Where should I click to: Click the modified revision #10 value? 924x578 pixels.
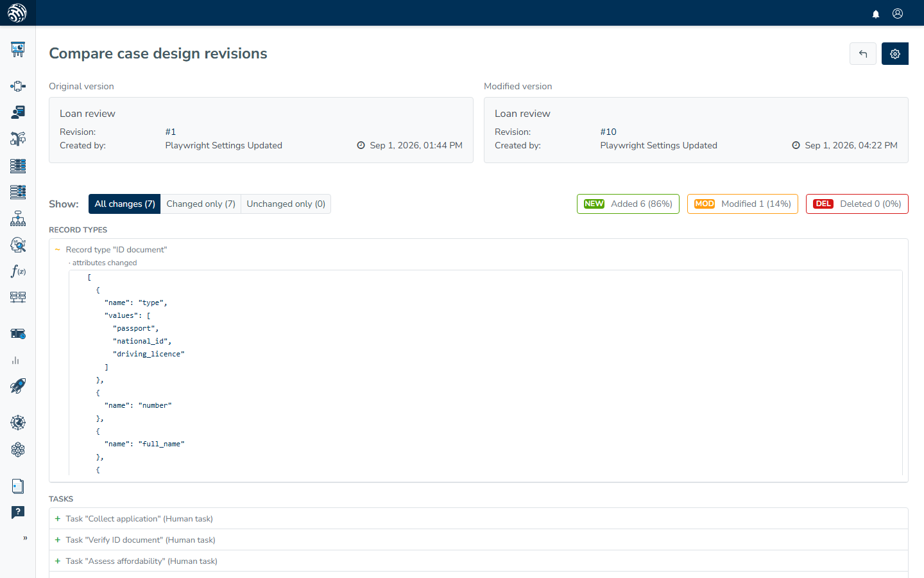tap(608, 132)
